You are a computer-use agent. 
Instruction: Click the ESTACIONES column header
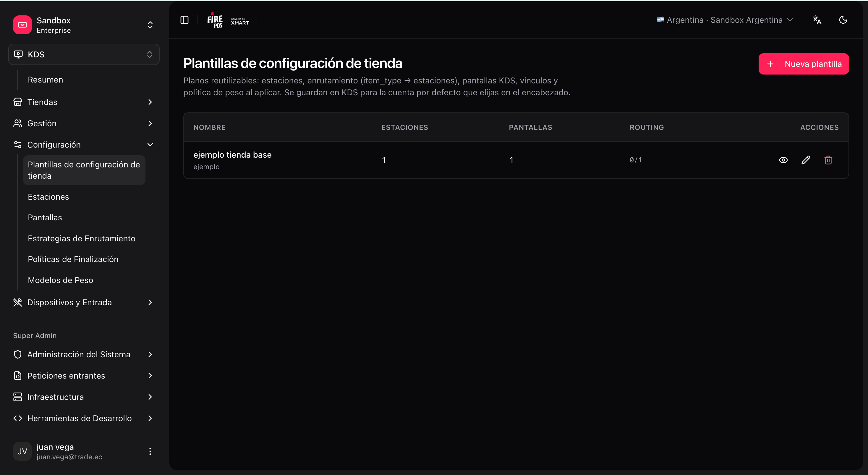pos(404,127)
